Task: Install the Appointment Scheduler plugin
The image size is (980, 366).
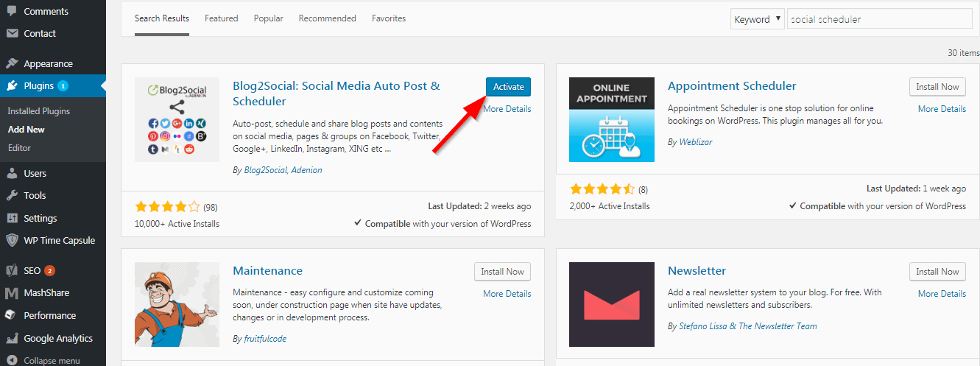Action: tap(937, 87)
